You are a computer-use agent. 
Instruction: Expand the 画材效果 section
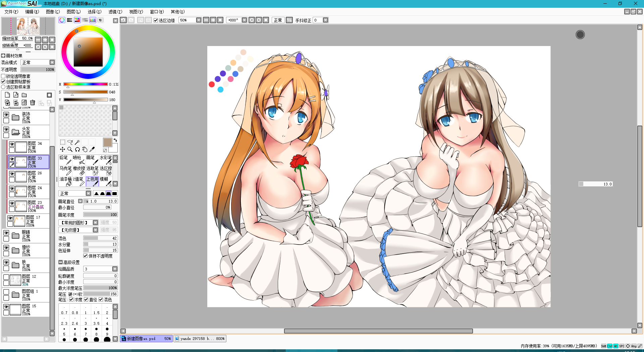pos(3,56)
